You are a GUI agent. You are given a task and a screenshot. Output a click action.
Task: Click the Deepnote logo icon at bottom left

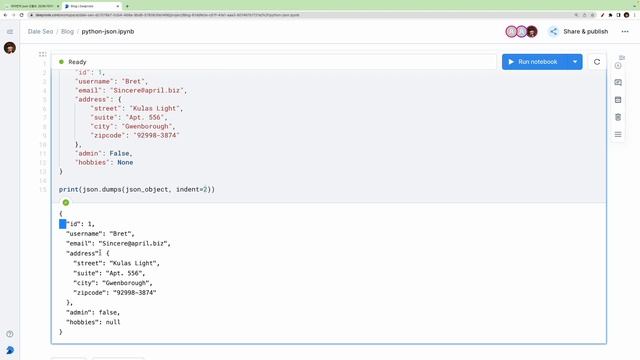click(x=10, y=350)
